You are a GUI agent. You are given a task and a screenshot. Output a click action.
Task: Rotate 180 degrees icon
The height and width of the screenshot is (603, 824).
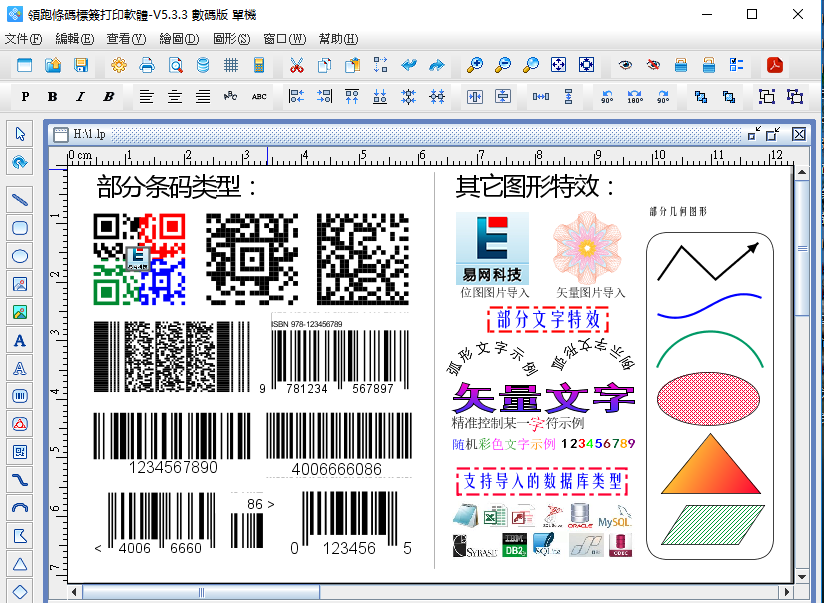click(x=635, y=97)
